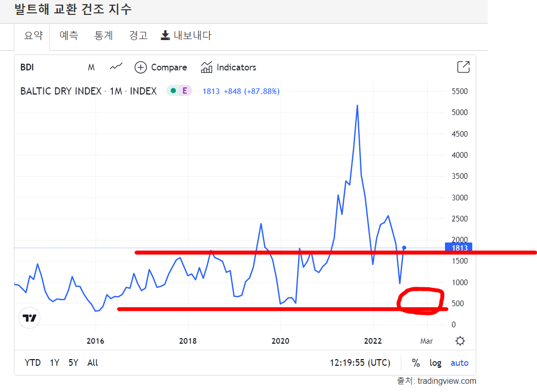The image size is (537, 392).
Task: Switch to the 통계 tab
Action: (x=103, y=35)
